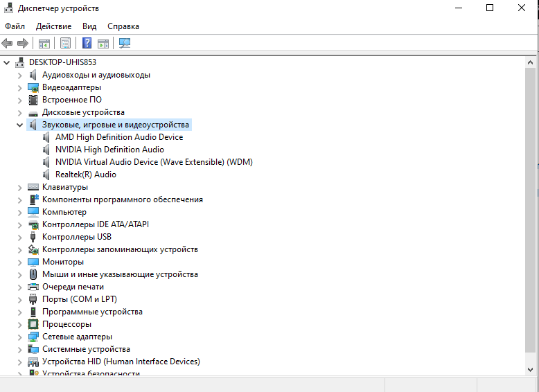The width and height of the screenshot is (539, 392).
Task: Expand the Очереди печати category
Action: [19, 287]
